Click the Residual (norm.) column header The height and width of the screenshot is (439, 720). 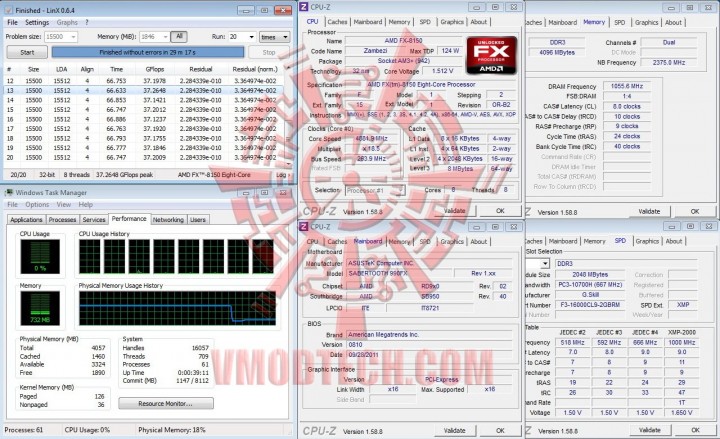pos(255,69)
